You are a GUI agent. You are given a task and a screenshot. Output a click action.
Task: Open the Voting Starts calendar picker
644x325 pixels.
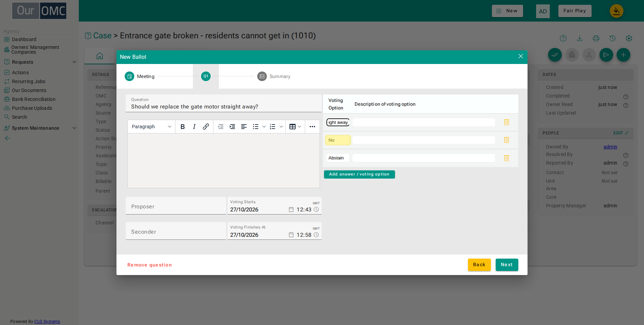(291, 209)
